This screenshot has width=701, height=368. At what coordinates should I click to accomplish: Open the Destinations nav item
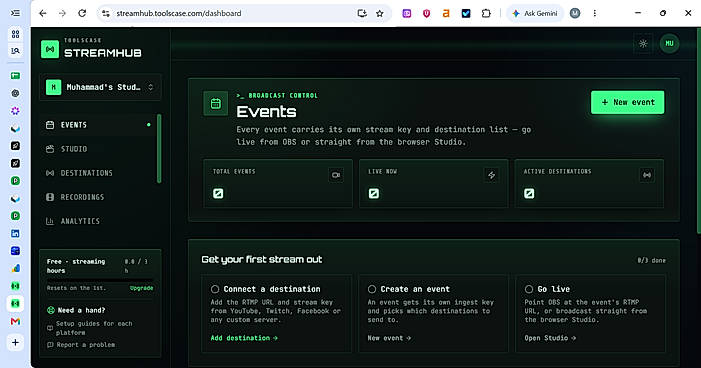pyautogui.click(x=98, y=173)
